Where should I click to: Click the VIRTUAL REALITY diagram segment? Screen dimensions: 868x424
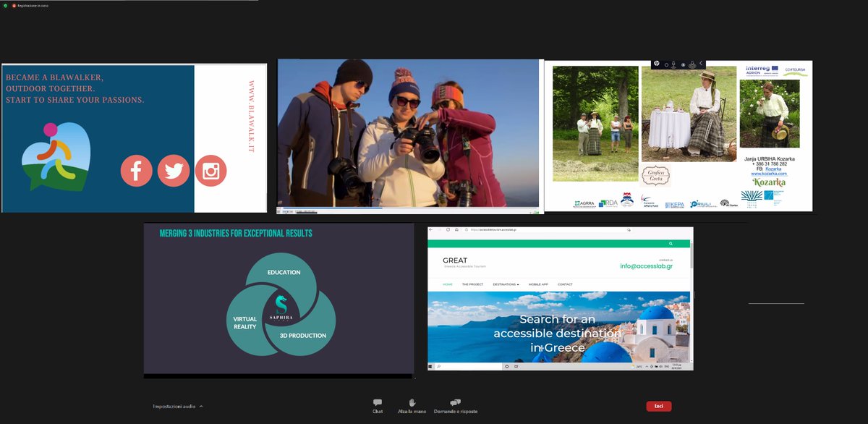[244, 323]
